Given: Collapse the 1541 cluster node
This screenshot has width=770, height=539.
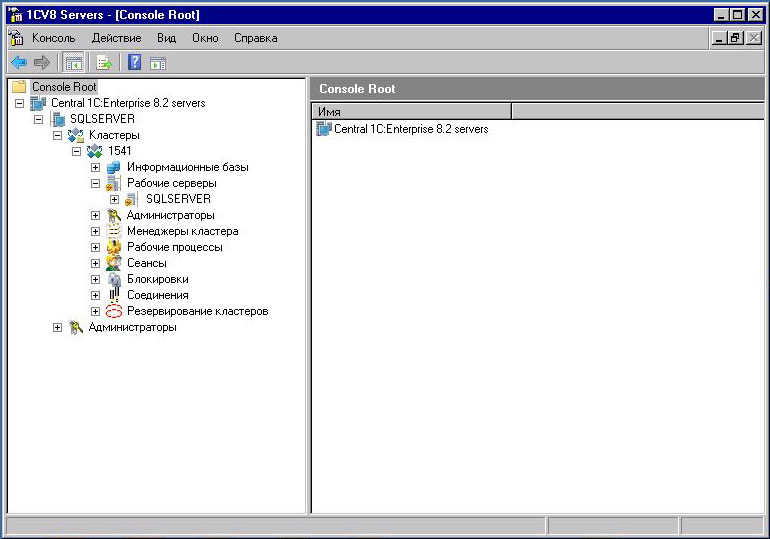Looking at the screenshot, I should point(77,151).
